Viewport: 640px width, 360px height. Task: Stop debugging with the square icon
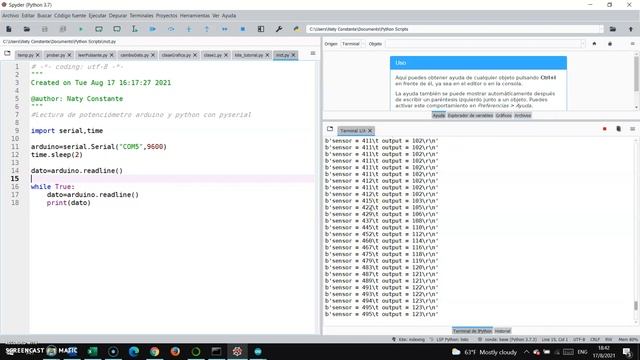click(242, 29)
